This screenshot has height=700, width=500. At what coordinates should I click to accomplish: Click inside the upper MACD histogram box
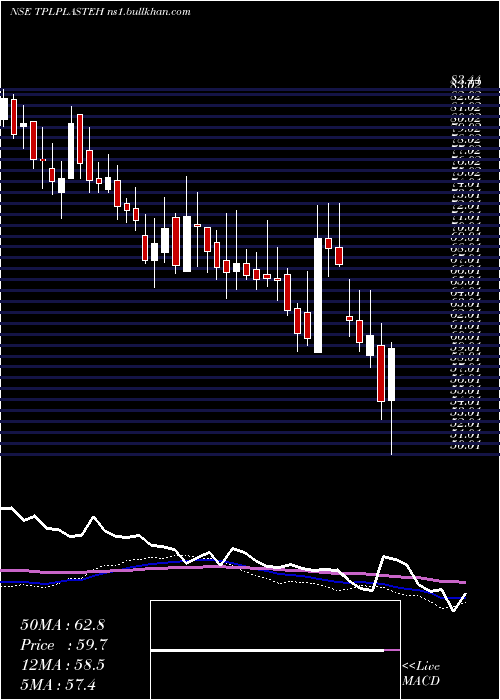coord(275,625)
